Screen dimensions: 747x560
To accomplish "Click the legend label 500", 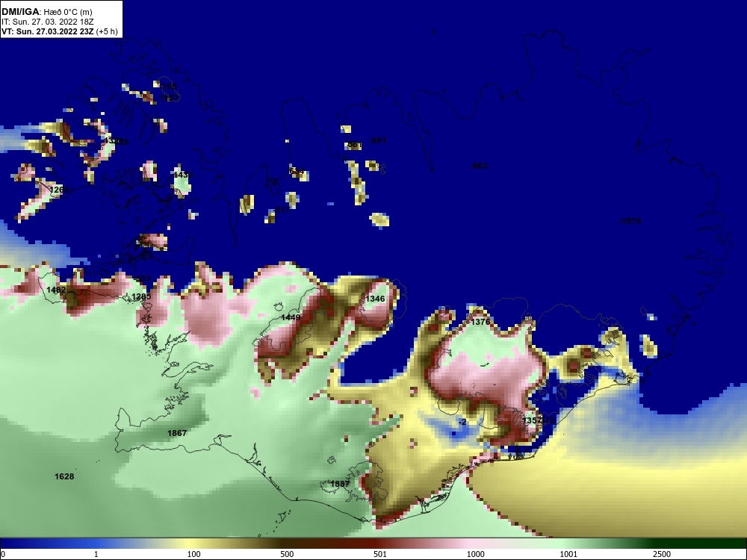I will click(x=287, y=554).
